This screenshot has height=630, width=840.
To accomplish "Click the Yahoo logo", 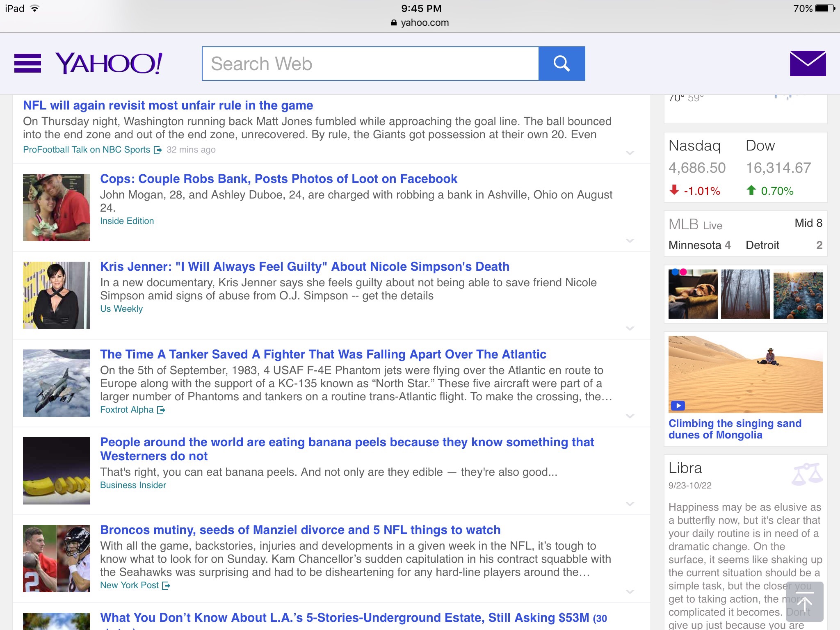I will click(x=109, y=64).
